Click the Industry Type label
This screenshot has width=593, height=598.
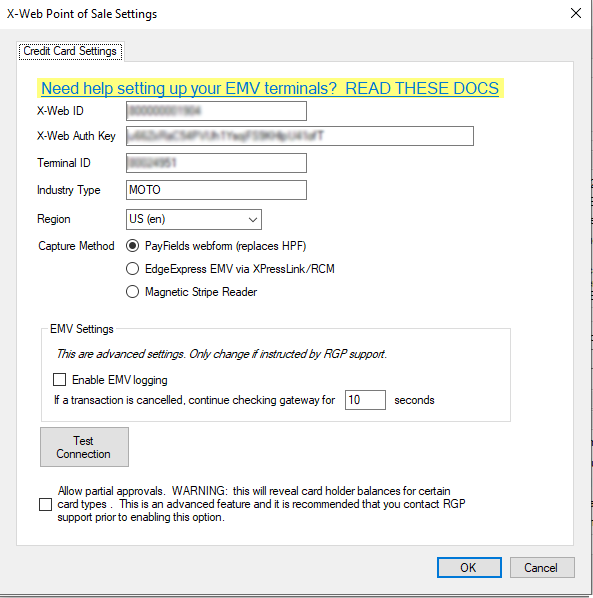[x=69, y=190]
